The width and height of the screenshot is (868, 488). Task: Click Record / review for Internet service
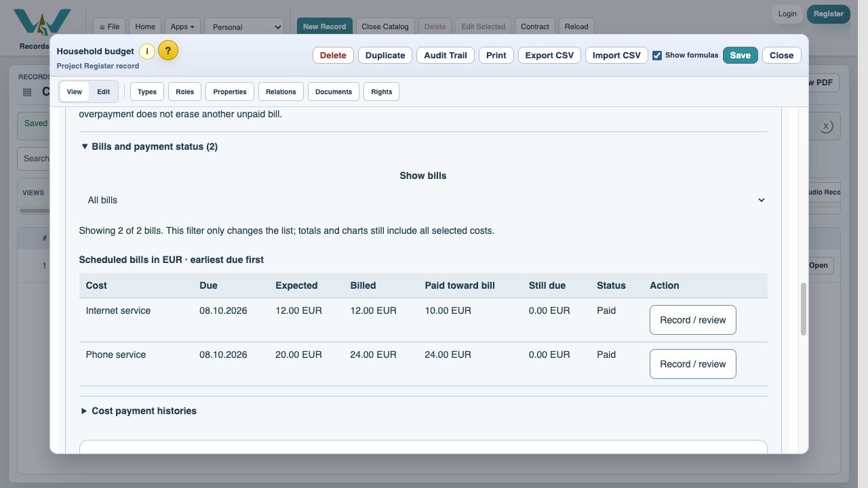point(693,320)
